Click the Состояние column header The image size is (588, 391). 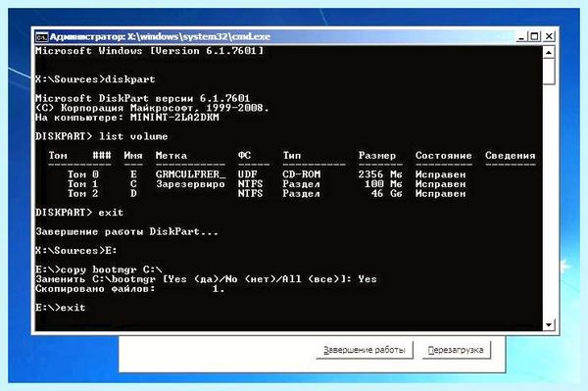443,155
